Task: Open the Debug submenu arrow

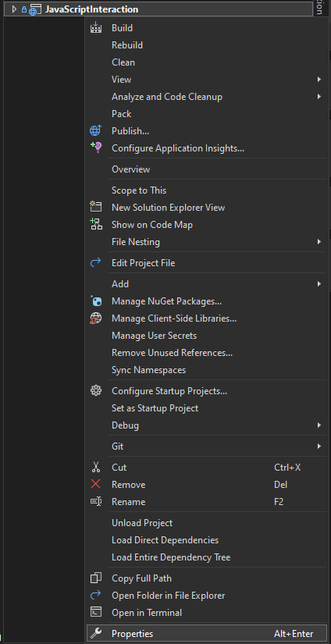Action: (x=319, y=425)
